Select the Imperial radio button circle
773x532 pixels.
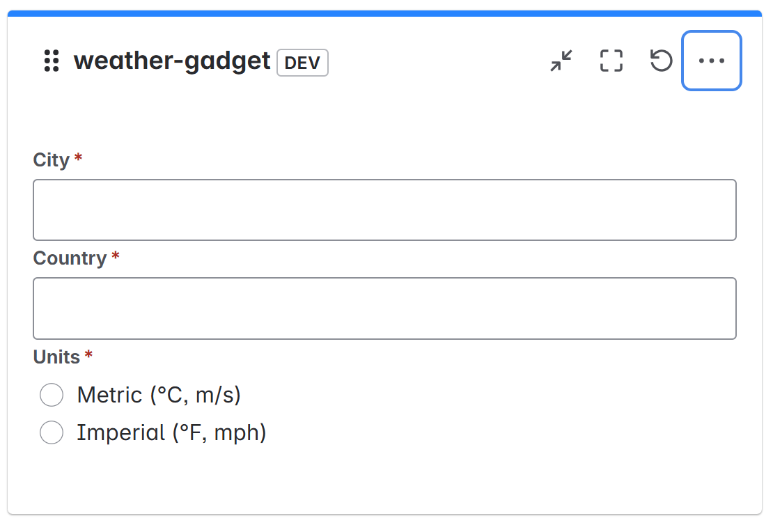52,432
